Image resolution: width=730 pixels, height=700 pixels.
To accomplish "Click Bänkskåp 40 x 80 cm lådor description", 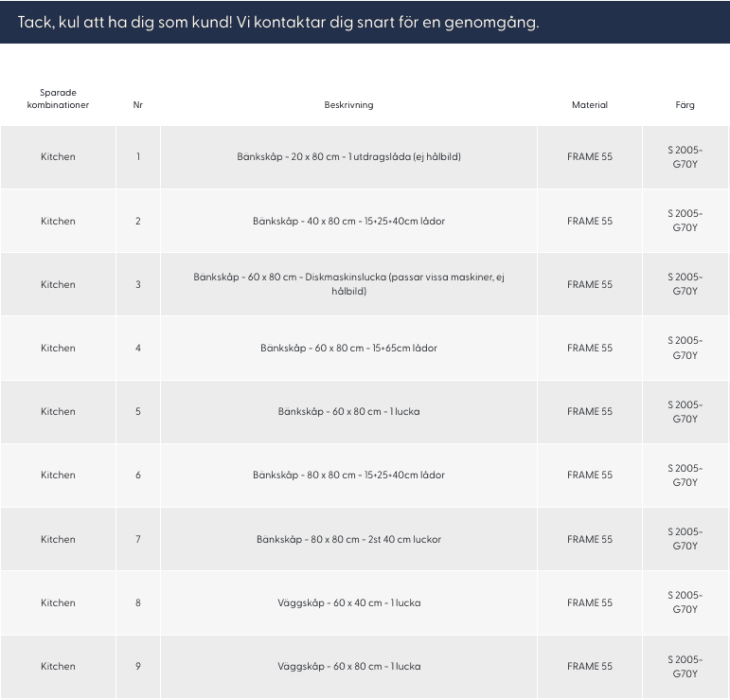I will (348, 221).
